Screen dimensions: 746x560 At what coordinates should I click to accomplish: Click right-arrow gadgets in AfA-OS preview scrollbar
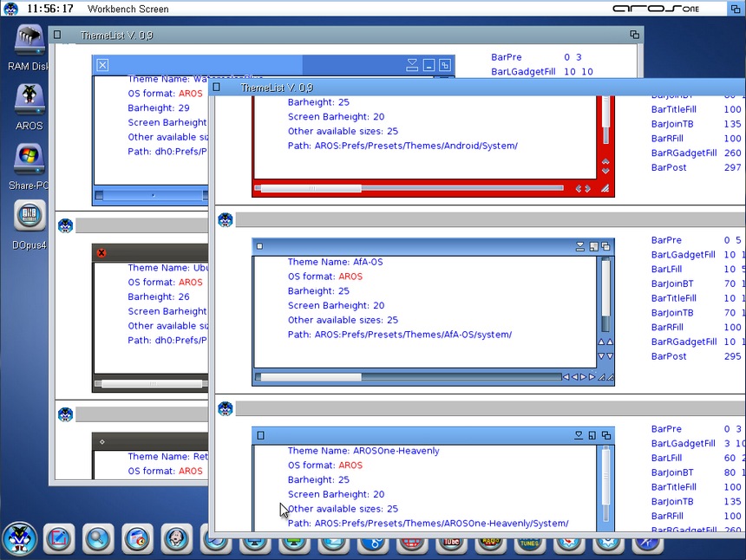(587, 377)
